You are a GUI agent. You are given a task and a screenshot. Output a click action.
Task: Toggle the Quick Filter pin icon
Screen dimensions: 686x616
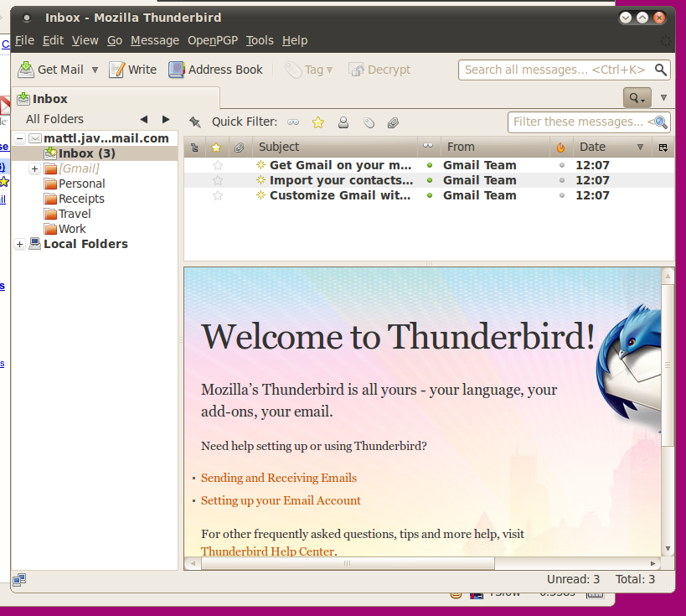(194, 122)
